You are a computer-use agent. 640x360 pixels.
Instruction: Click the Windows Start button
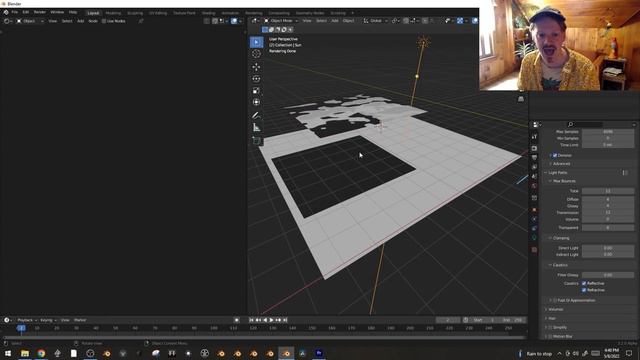click(x=8, y=353)
